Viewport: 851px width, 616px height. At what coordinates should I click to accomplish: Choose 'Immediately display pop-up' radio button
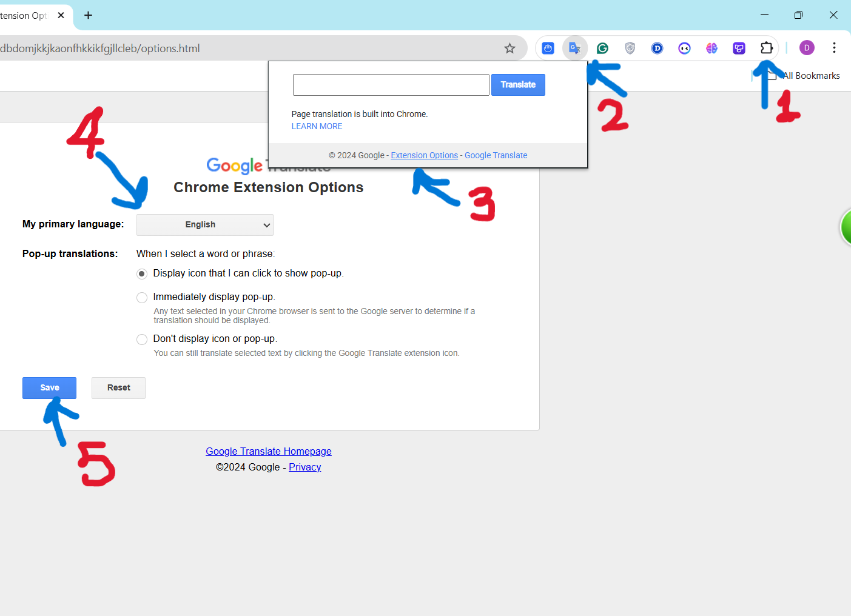[142, 298]
